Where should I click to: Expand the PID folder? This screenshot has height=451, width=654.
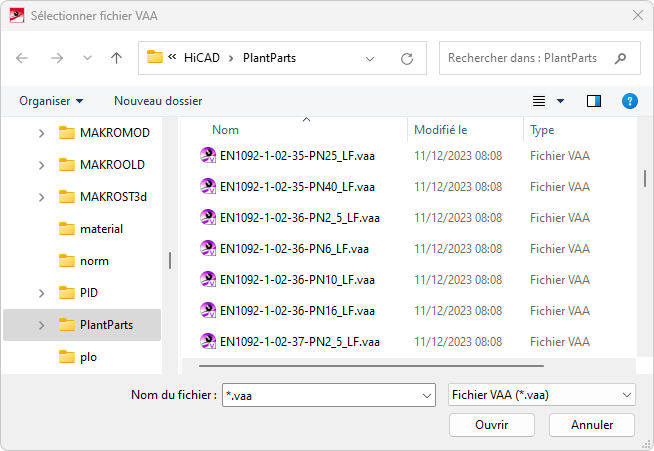41,293
